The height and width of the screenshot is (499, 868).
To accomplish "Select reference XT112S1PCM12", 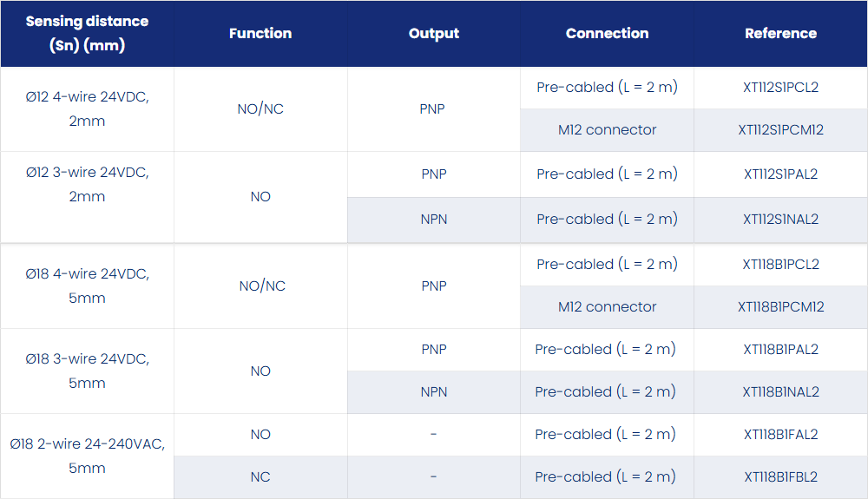I will [x=780, y=130].
